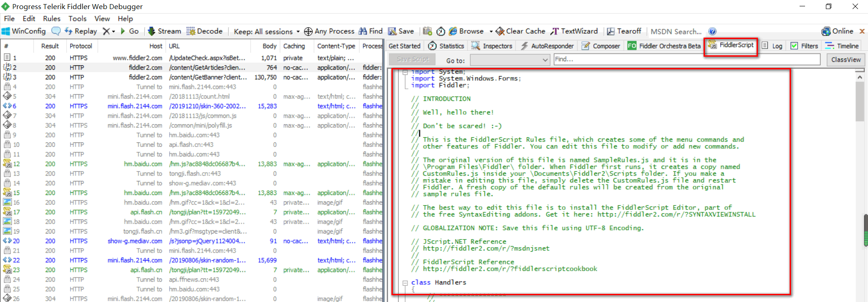Click session 16 image icon
This screenshot has height=302, width=868.
coord(7,202)
